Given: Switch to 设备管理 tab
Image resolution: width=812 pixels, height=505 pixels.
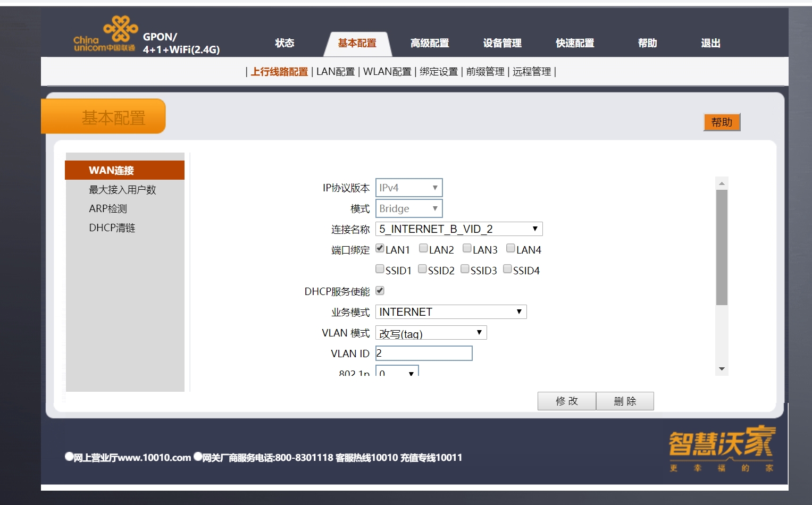Looking at the screenshot, I should point(503,43).
